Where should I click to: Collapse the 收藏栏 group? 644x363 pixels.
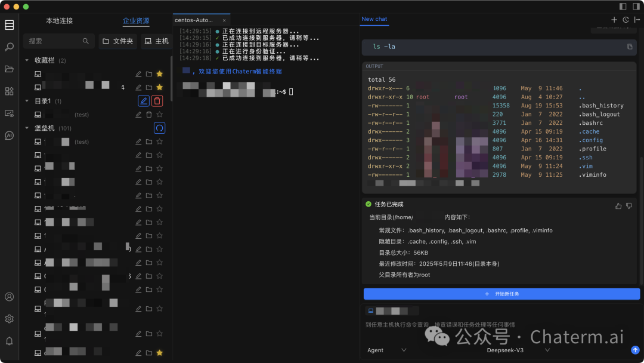pyautogui.click(x=27, y=60)
